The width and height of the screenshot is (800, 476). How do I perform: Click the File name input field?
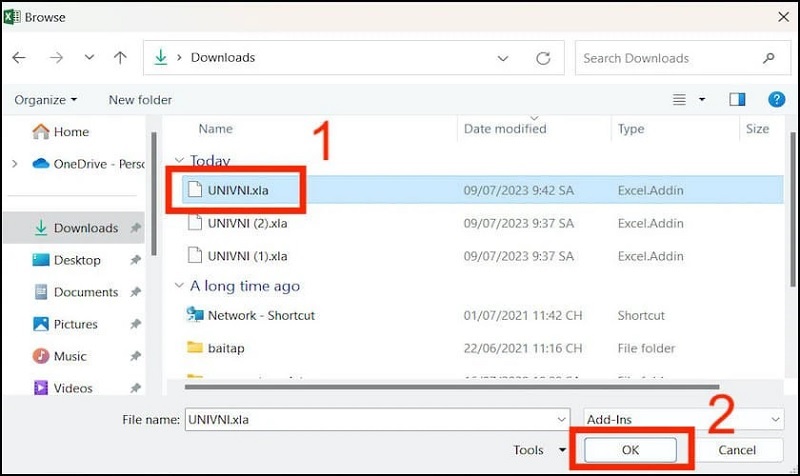[370, 420]
